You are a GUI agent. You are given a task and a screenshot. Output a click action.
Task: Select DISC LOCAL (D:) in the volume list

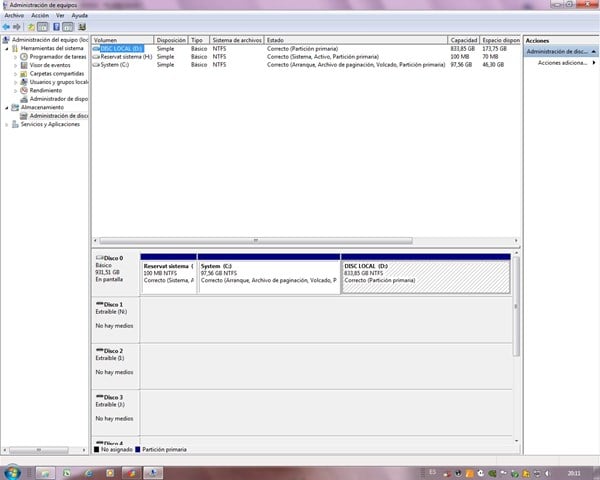coord(122,49)
